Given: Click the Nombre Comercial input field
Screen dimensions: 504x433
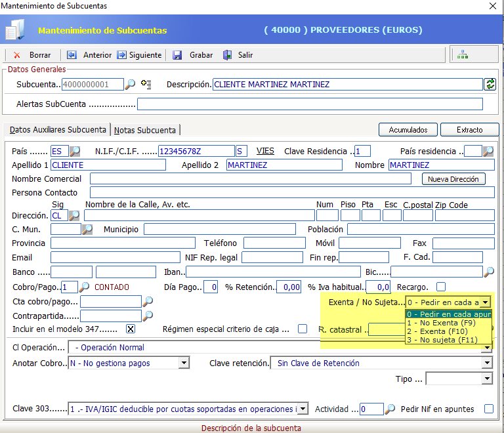Looking at the screenshot, I should pos(255,178).
